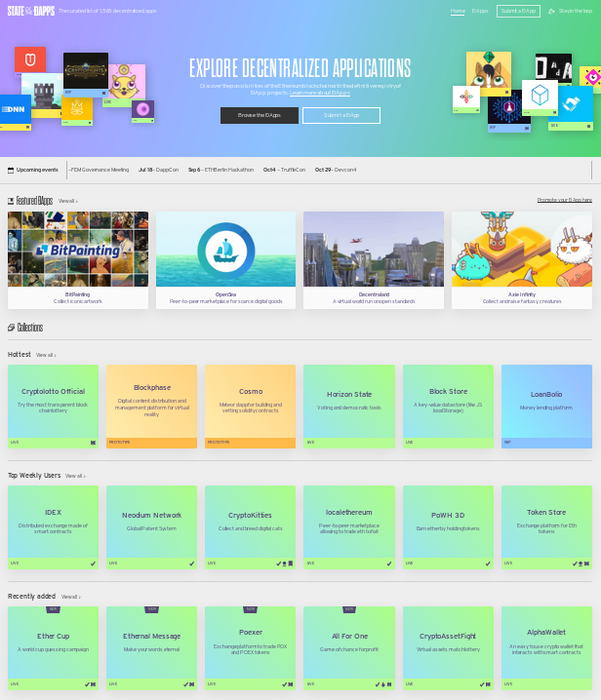
Task: Click the CryptoFights tile in hero
Action: (x=86, y=74)
